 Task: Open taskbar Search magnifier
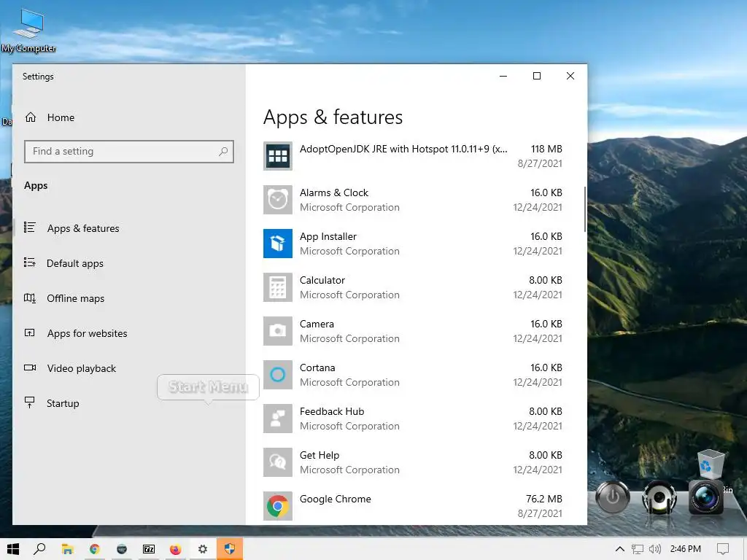click(40, 549)
